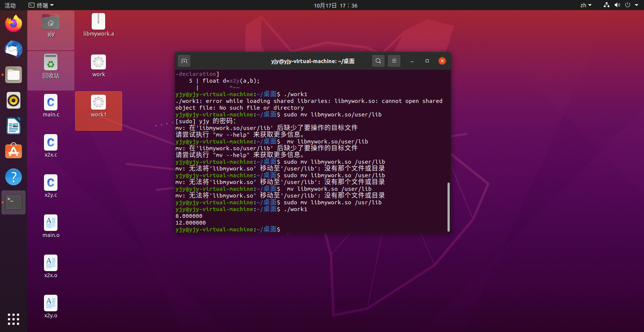Open Firefox from the dock
This screenshot has width=644, height=332.
pos(14,24)
